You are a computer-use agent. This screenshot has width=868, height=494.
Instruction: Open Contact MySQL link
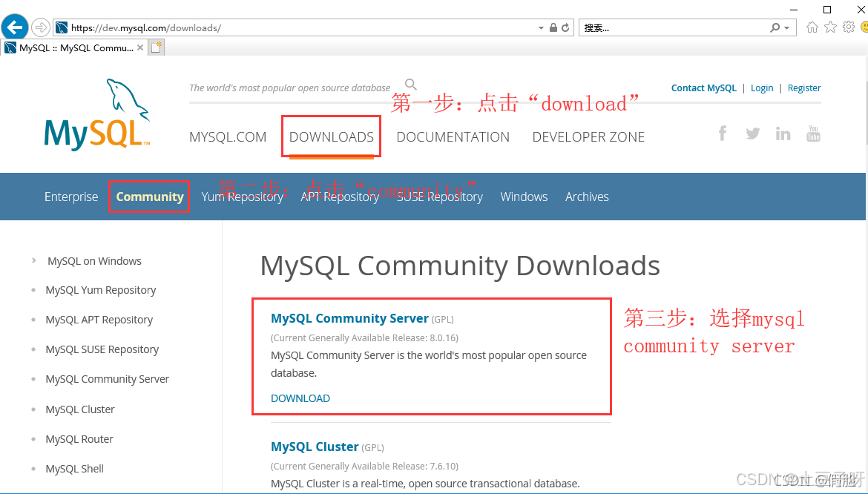(x=703, y=88)
